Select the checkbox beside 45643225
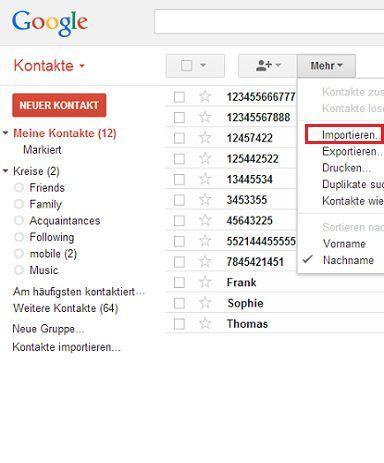This screenshot has width=384, height=463. pos(179,221)
